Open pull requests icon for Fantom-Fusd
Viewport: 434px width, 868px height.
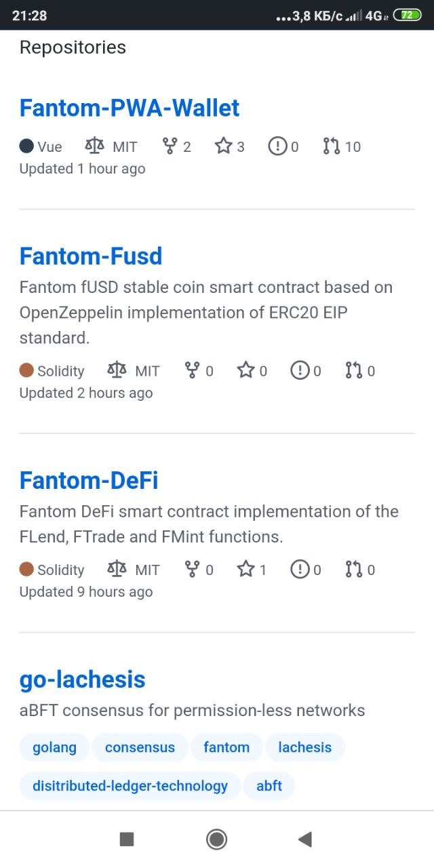coord(353,370)
